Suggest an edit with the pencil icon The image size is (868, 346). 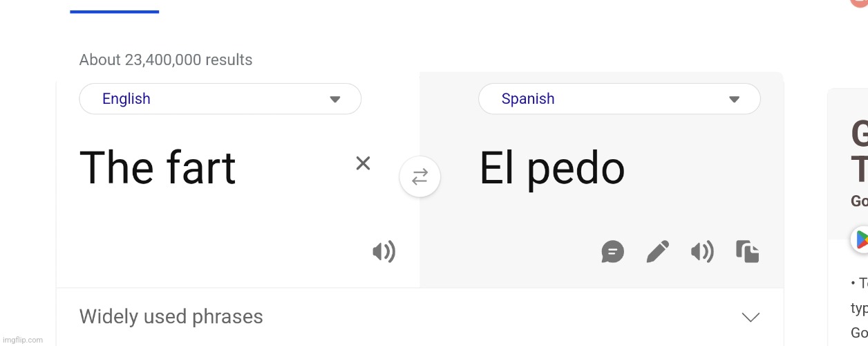pos(657,252)
